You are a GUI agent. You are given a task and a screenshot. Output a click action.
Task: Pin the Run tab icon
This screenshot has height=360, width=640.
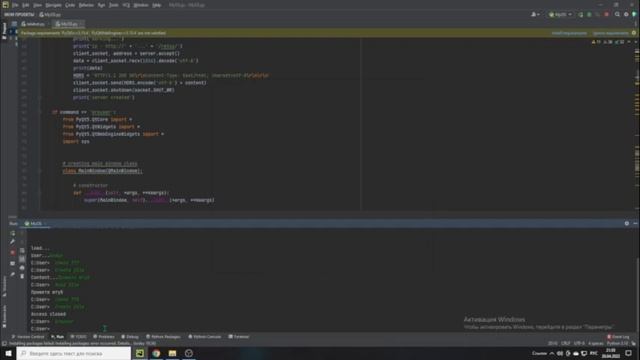pos(13,274)
